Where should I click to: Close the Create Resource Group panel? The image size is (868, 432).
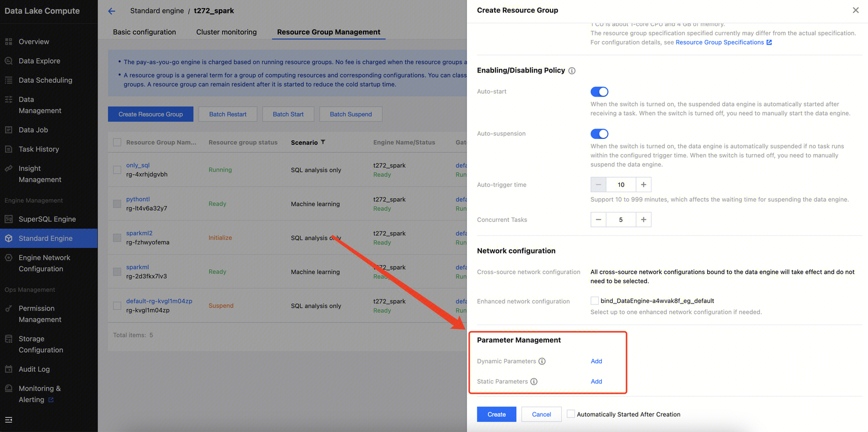coord(856,10)
